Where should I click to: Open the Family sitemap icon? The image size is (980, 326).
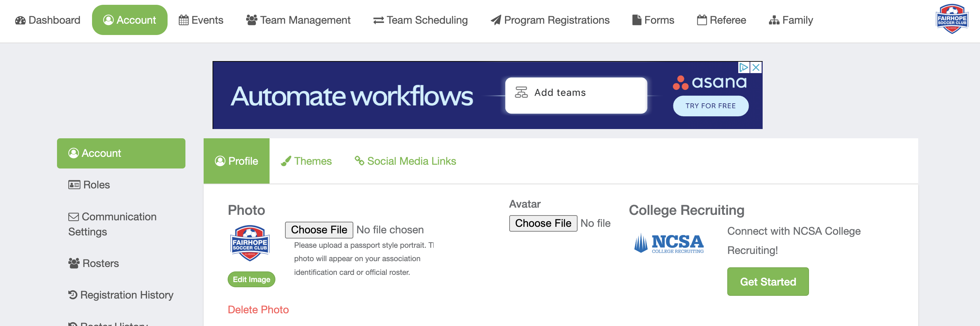(x=774, y=20)
